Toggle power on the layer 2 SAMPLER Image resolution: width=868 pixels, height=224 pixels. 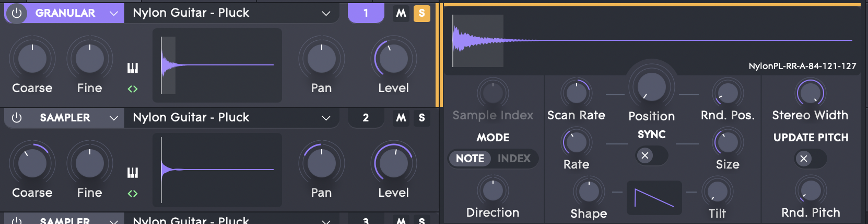(17, 118)
